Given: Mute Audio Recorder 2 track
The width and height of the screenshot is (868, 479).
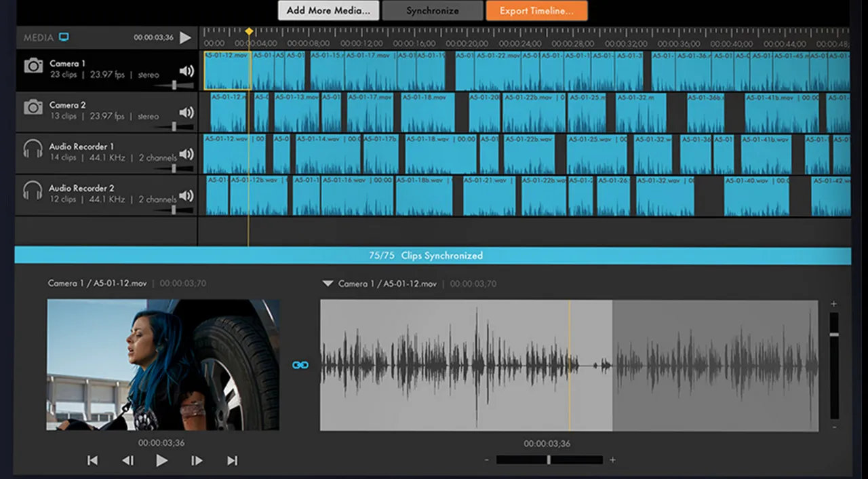Looking at the screenshot, I should click(x=186, y=195).
